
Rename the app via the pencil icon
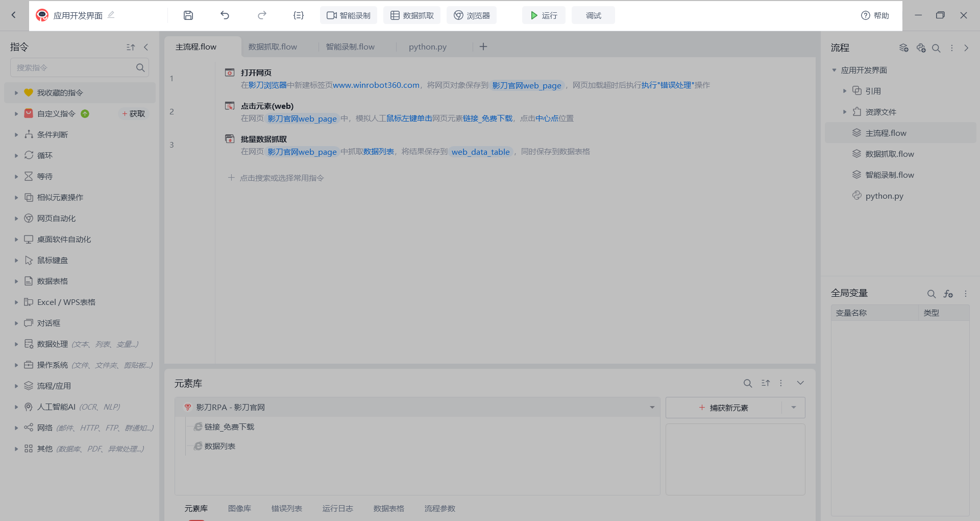[x=111, y=15]
